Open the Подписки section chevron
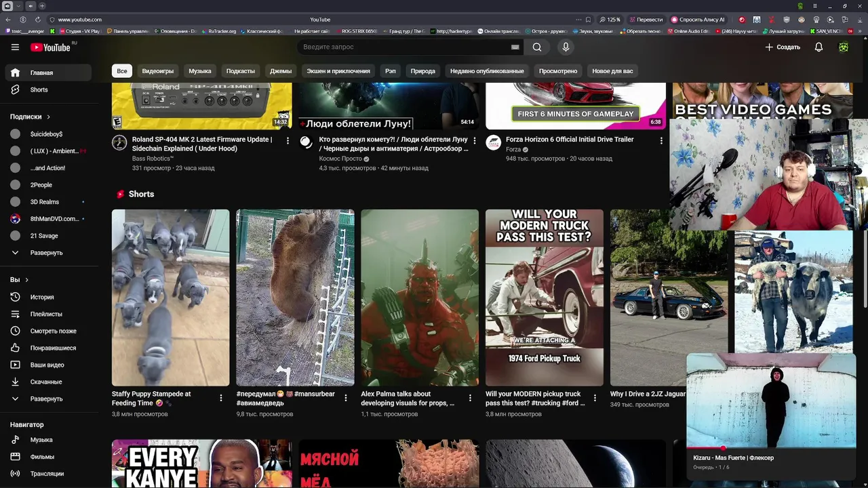Image resolution: width=868 pixels, height=488 pixels. coord(48,117)
